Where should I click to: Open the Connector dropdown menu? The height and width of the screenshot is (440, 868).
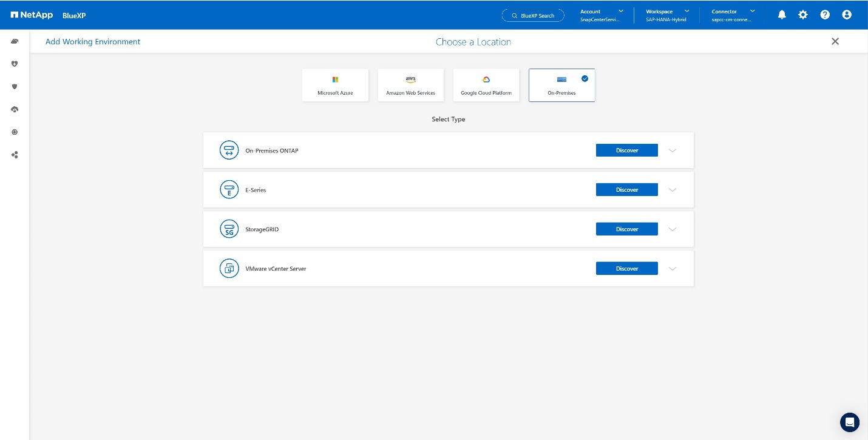click(x=733, y=15)
